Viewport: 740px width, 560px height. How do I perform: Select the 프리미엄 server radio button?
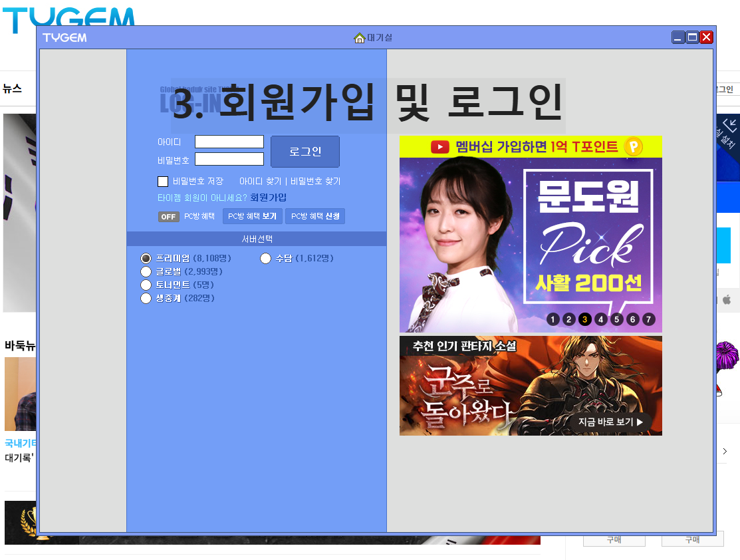[x=146, y=258]
